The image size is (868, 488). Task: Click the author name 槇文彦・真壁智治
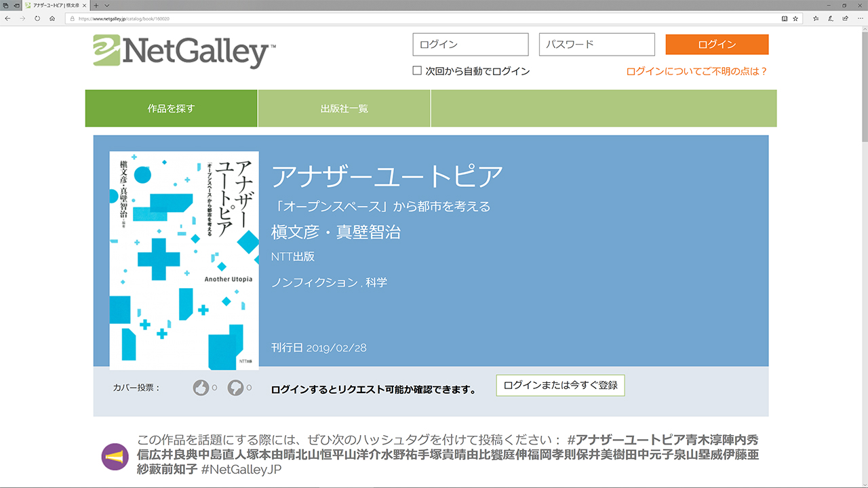(336, 232)
